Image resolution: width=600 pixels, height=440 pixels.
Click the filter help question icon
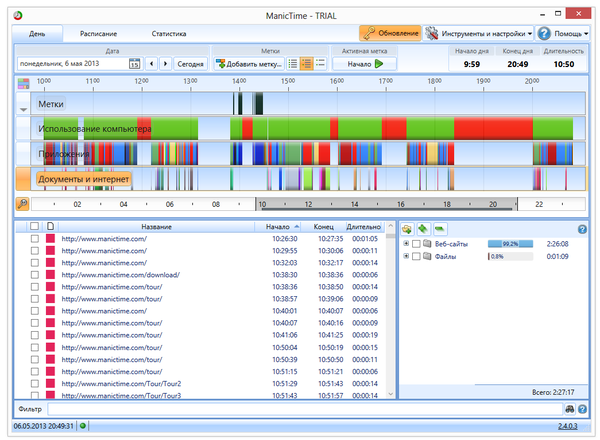click(x=582, y=409)
